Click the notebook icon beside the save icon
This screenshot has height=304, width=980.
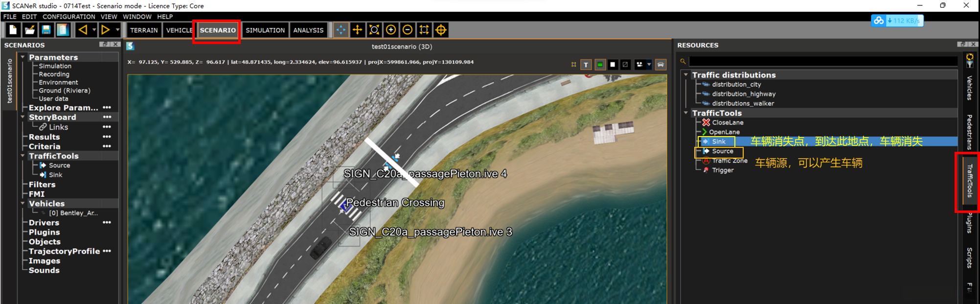click(63, 30)
